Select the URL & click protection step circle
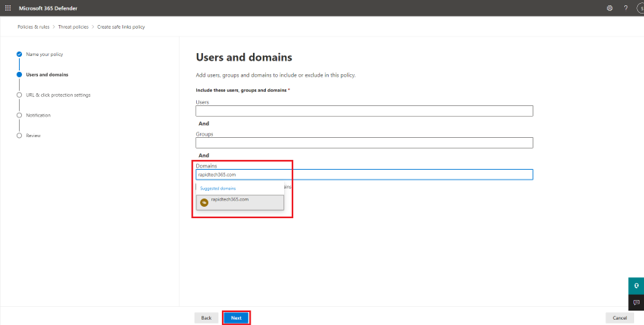Image resolution: width=644 pixels, height=325 pixels. tap(19, 95)
